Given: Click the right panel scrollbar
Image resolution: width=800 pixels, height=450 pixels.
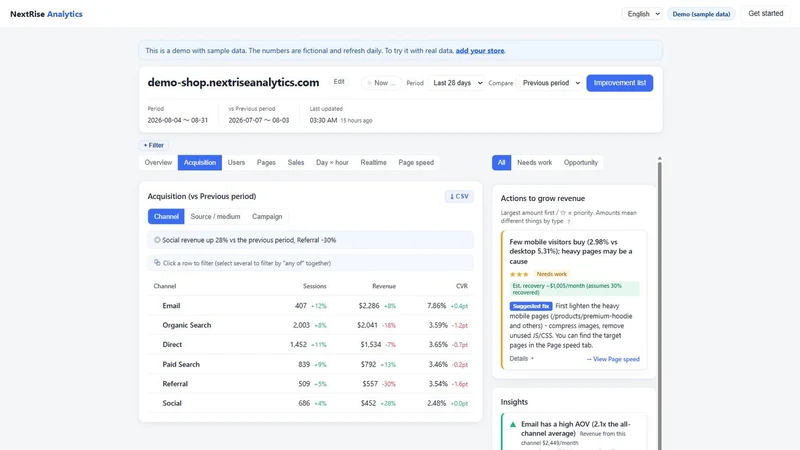Looking at the screenshot, I should point(659,304).
